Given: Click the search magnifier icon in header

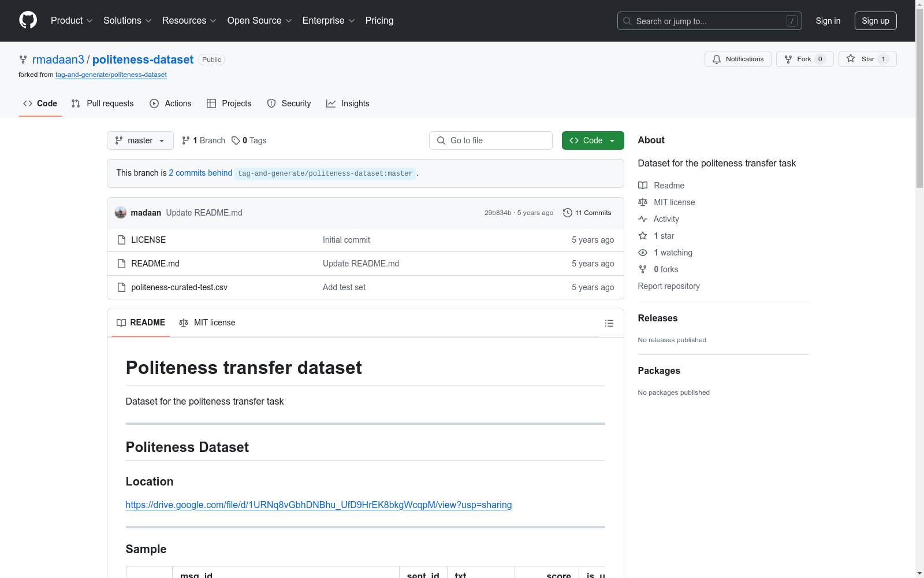Looking at the screenshot, I should [627, 21].
